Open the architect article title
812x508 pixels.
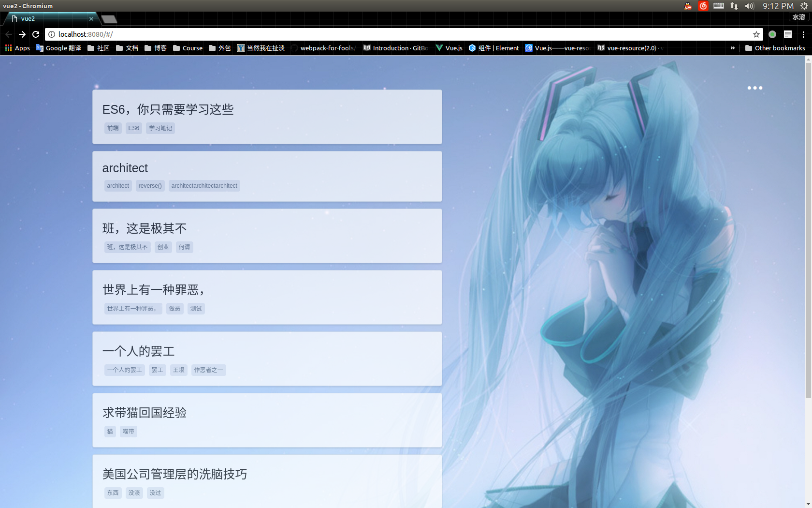point(125,168)
